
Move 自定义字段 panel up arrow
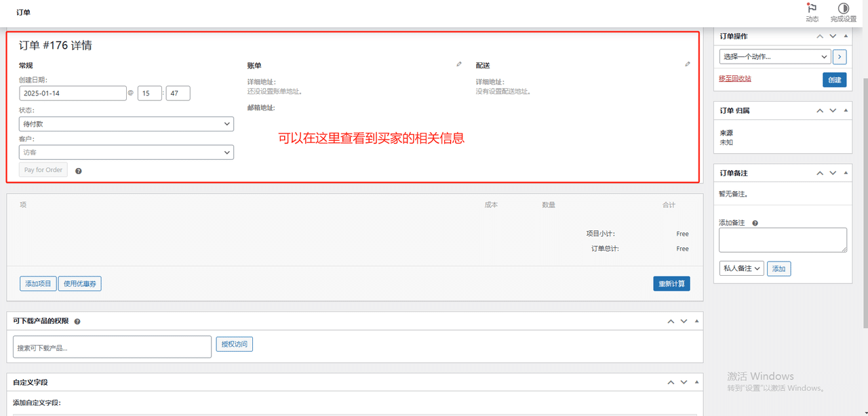671,383
